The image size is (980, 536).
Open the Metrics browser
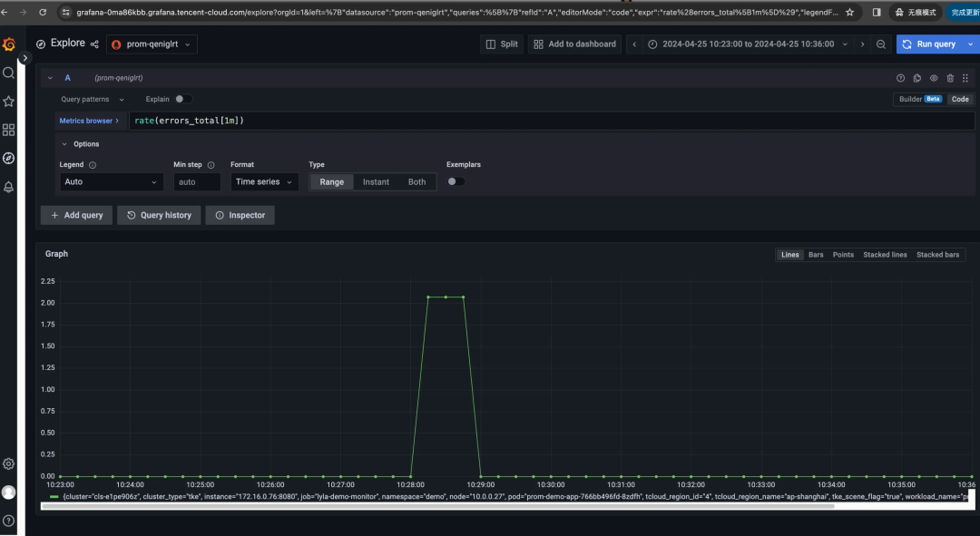(89, 121)
